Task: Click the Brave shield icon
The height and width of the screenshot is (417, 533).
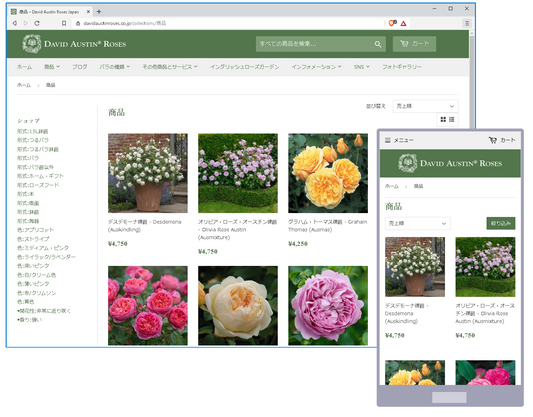Action: click(392, 23)
